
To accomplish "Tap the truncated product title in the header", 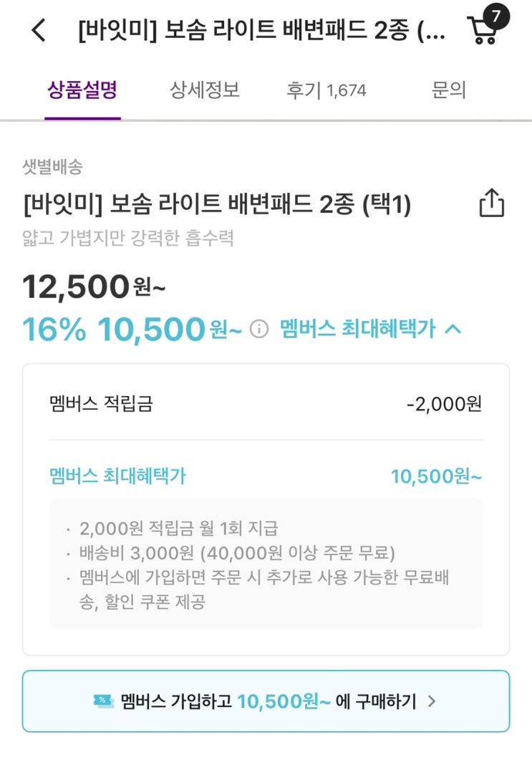I will (261, 32).
